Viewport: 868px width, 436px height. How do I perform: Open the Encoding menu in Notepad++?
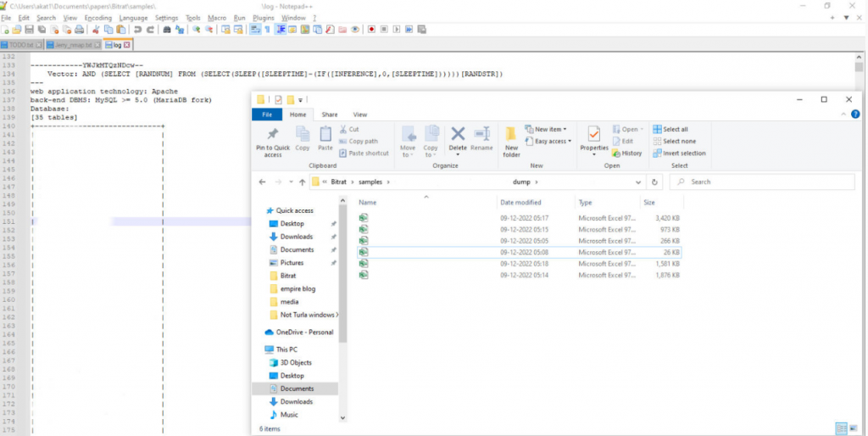[x=98, y=18]
